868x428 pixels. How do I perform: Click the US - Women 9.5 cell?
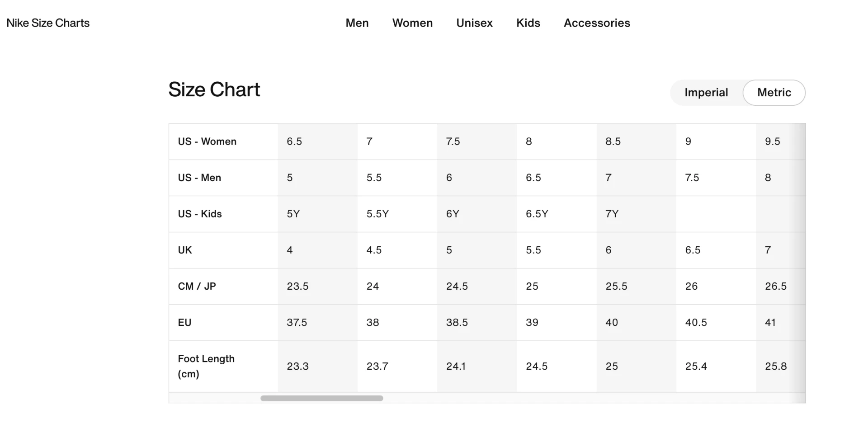(x=781, y=141)
